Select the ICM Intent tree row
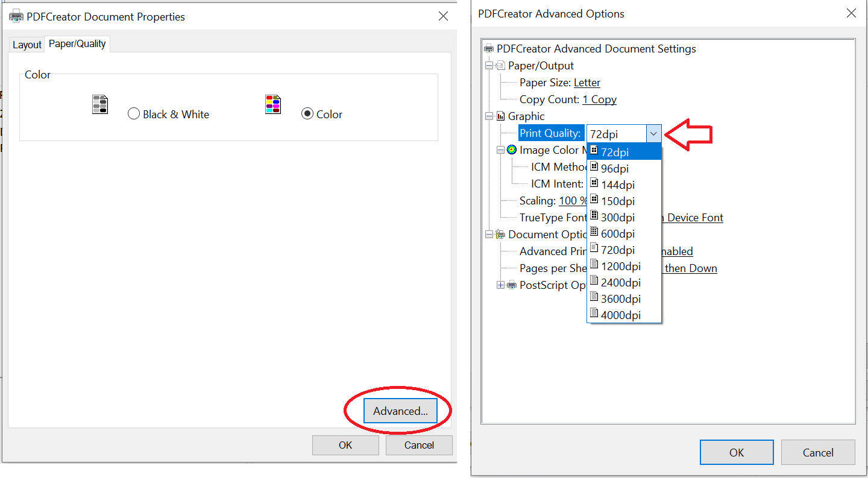This screenshot has width=868, height=480. (558, 184)
